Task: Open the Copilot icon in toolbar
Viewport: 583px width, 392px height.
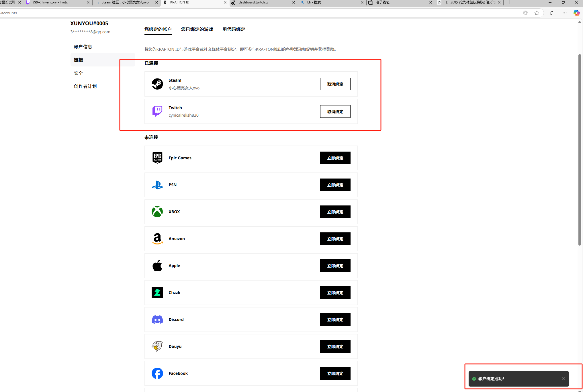Action: click(576, 13)
